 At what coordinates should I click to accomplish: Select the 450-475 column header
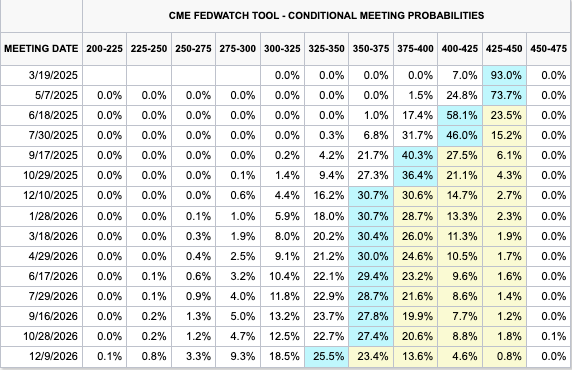549,49
